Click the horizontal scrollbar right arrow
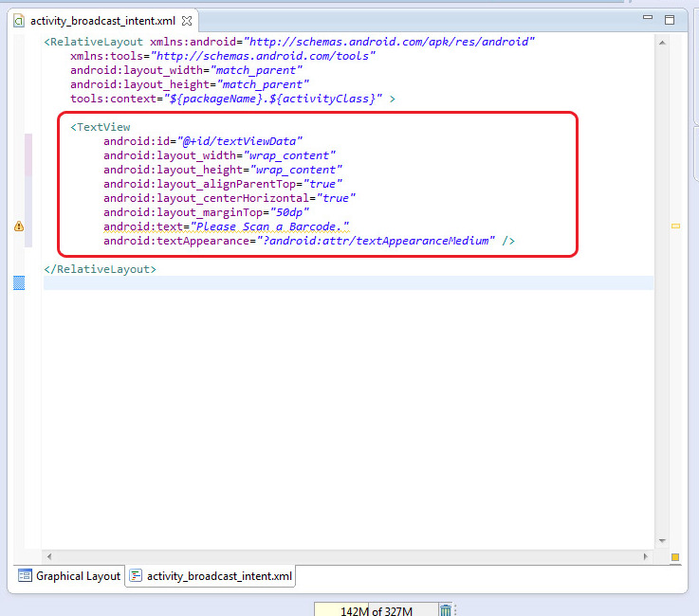 648,556
